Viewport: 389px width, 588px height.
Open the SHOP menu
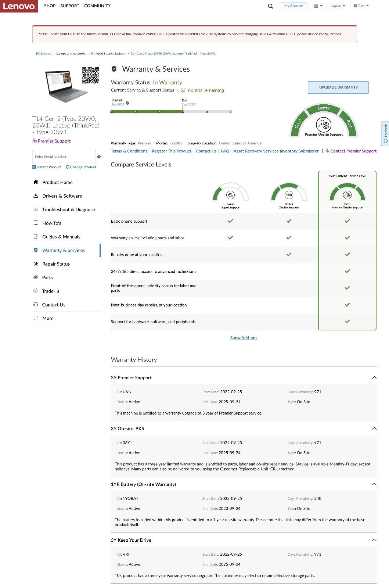(50, 6)
